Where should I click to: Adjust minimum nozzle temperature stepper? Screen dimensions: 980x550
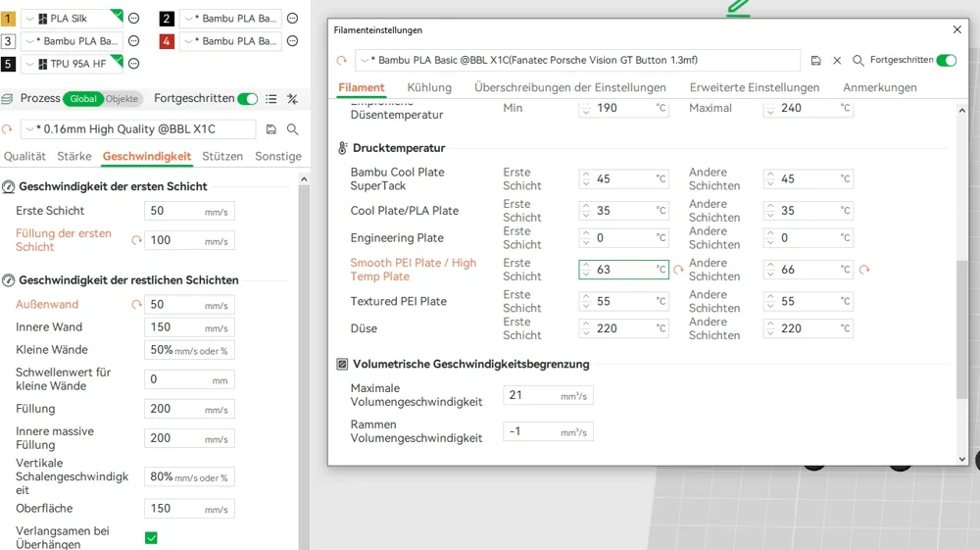pyautogui.click(x=586, y=108)
